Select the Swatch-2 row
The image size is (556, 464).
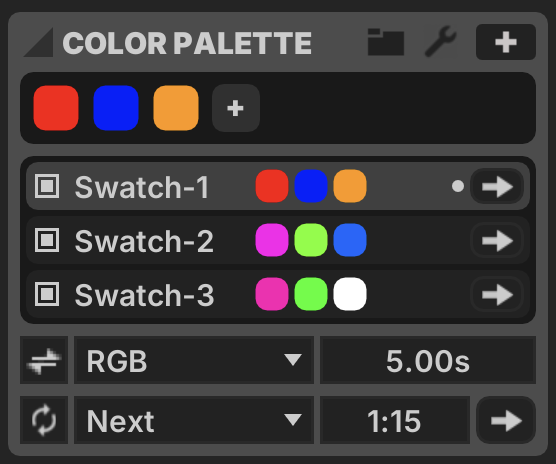[x=278, y=240]
